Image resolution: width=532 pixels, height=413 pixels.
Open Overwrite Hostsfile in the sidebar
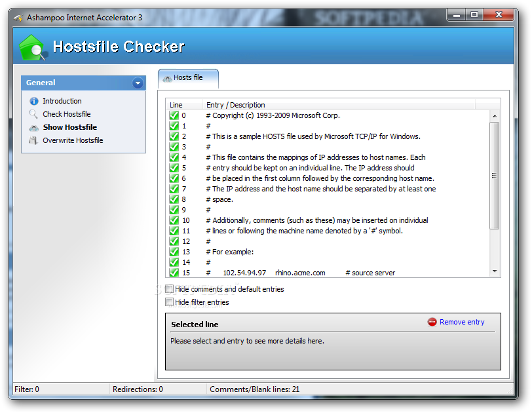pos(73,140)
